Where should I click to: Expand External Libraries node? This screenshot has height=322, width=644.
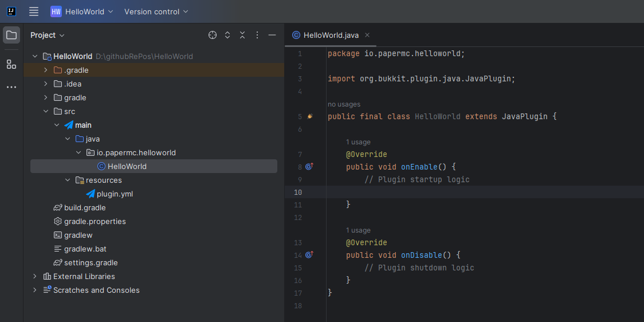pyautogui.click(x=35, y=276)
